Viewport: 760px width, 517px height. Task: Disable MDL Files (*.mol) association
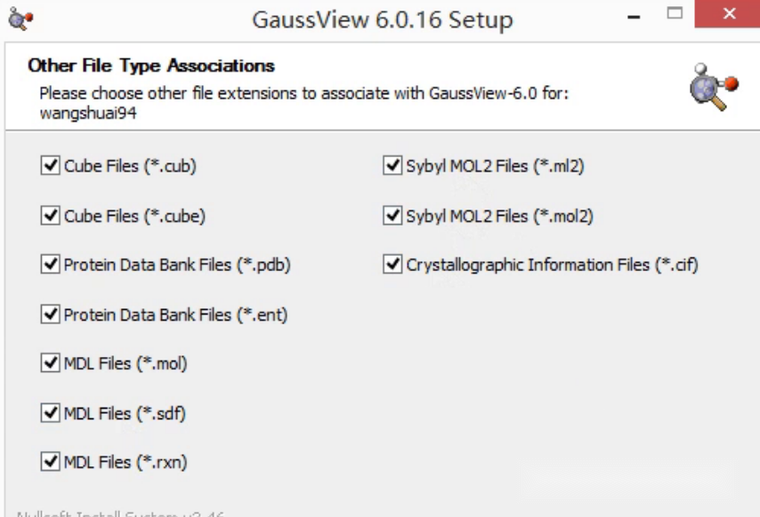[x=50, y=363]
